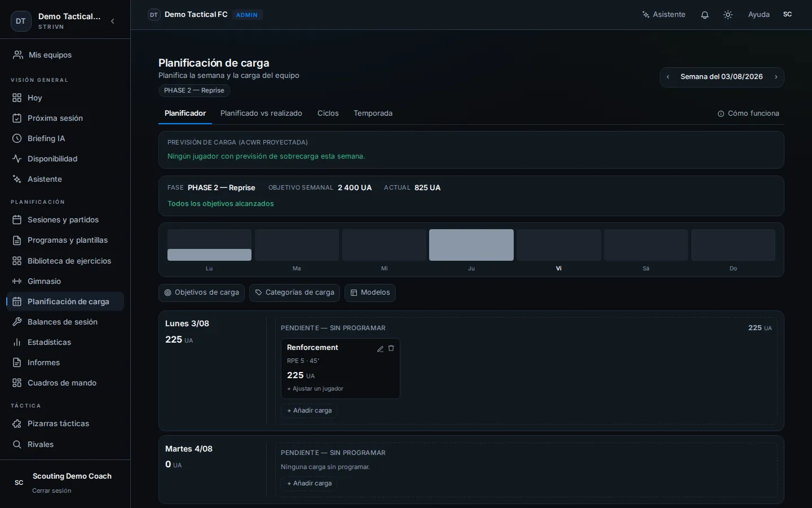This screenshot has height=508, width=812.
Task: Click the Todos los objetivos alcanzados message
Action: [220, 203]
